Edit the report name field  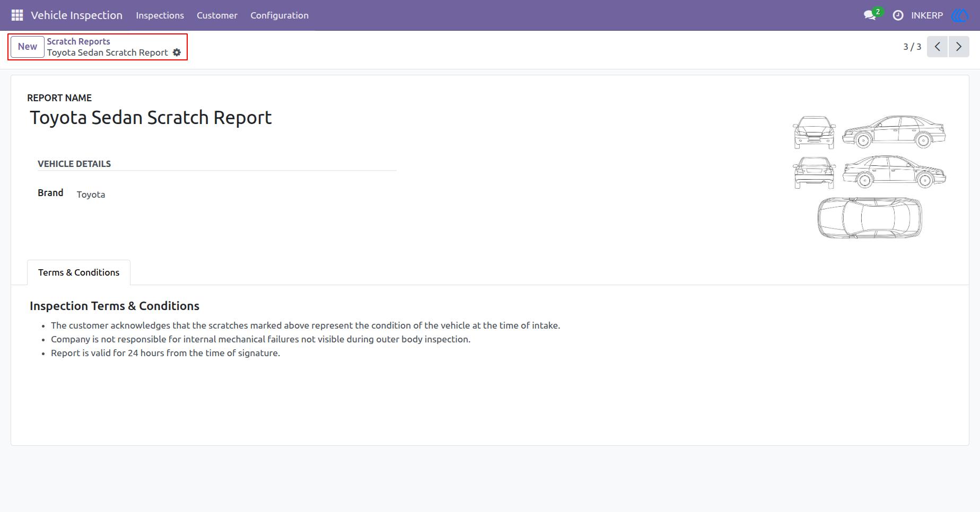tap(151, 118)
